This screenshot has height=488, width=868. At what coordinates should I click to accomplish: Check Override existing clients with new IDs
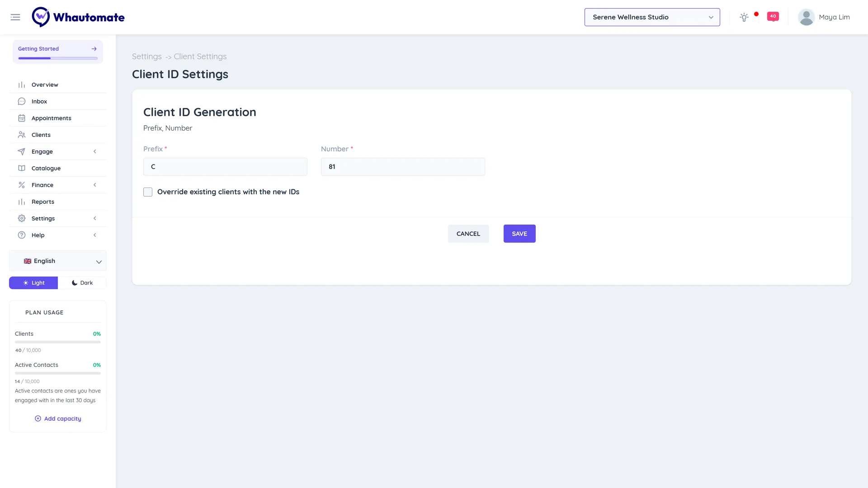[x=148, y=192]
